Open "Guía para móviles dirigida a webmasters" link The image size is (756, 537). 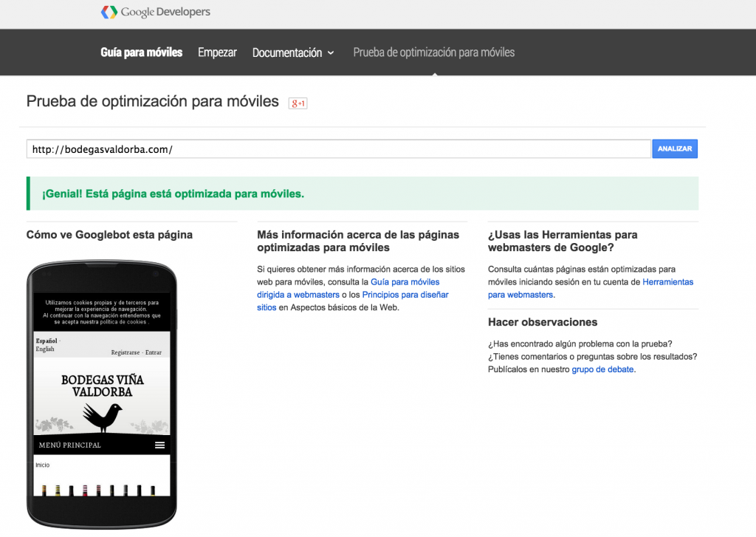pos(405,281)
